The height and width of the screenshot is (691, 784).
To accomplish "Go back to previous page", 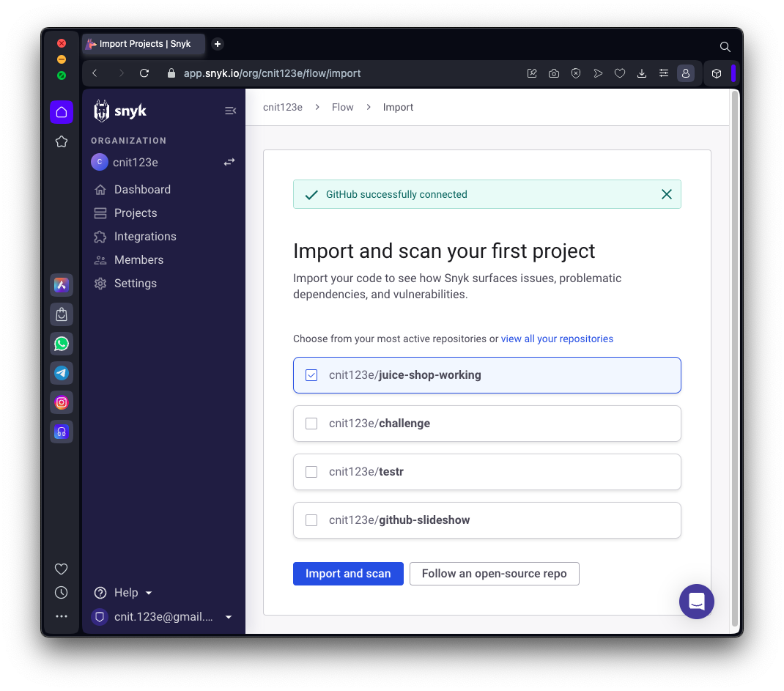I will [95, 73].
